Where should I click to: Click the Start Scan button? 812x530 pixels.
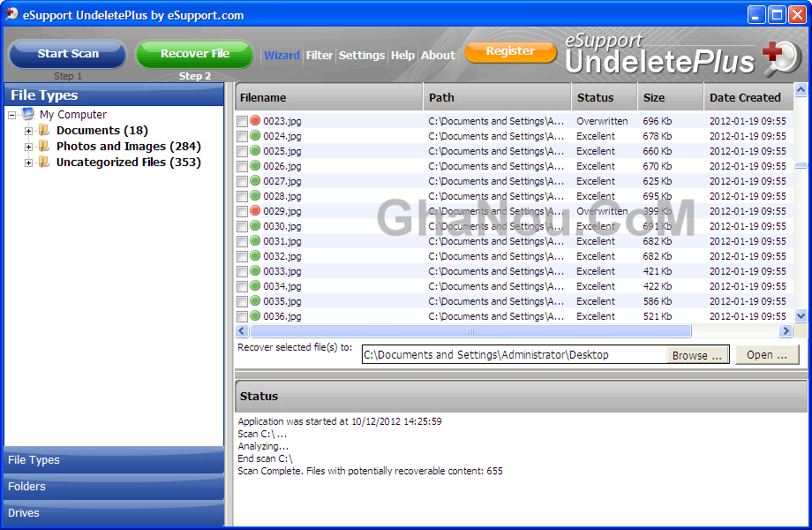pos(68,54)
